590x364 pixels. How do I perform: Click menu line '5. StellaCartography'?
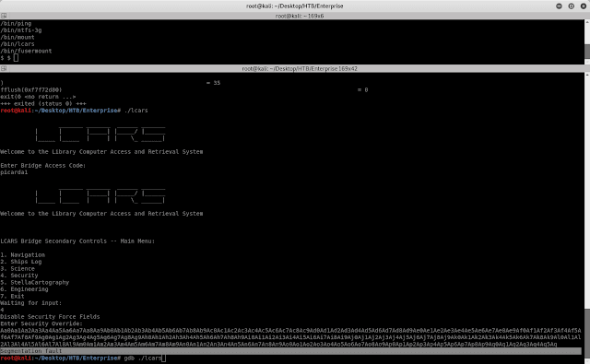click(35, 282)
